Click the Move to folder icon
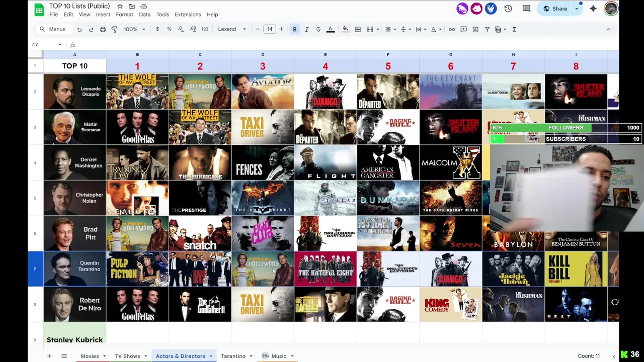The height and width of the screenshot is (362, 644). pos(132,6)
